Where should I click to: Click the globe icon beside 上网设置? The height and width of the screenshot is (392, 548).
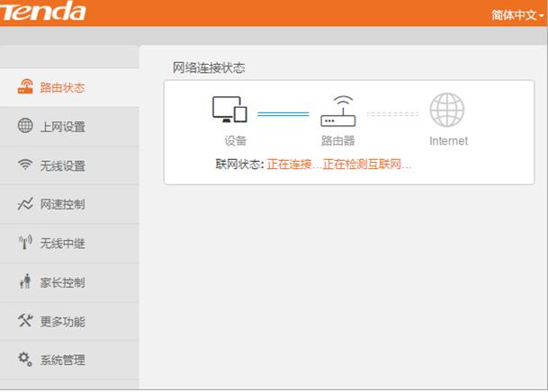click(25, 126)
